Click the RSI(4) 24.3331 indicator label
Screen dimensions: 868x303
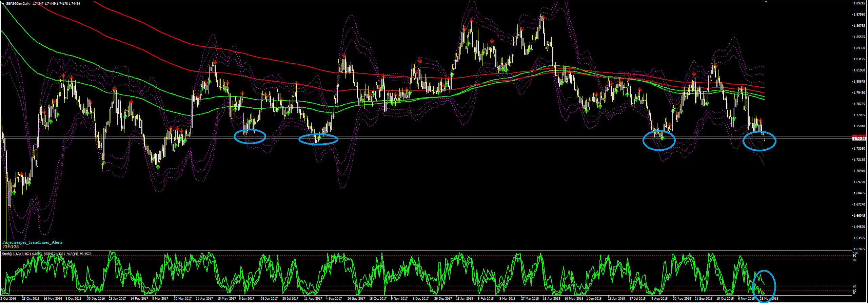54,254
